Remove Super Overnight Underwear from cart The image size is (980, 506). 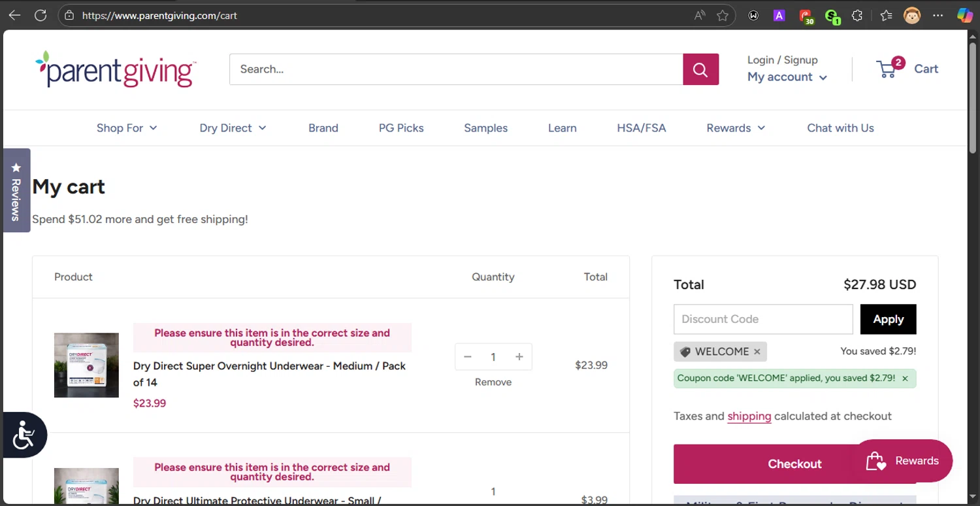493,382
